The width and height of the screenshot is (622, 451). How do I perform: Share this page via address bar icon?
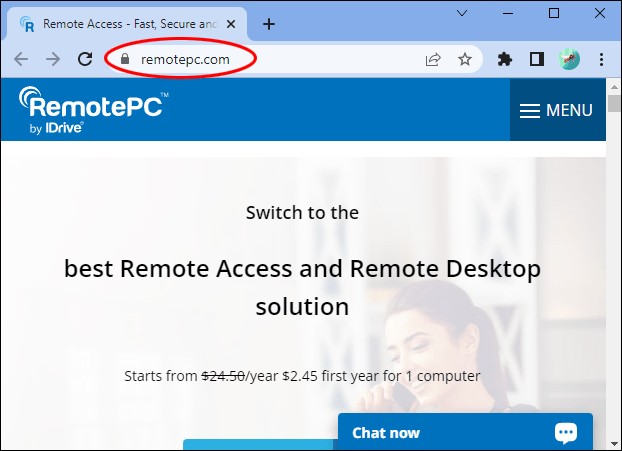[433, 60]
